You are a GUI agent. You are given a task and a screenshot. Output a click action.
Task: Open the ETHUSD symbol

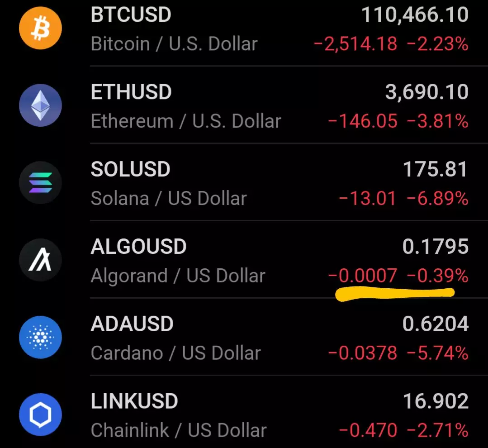pos(132,92)
